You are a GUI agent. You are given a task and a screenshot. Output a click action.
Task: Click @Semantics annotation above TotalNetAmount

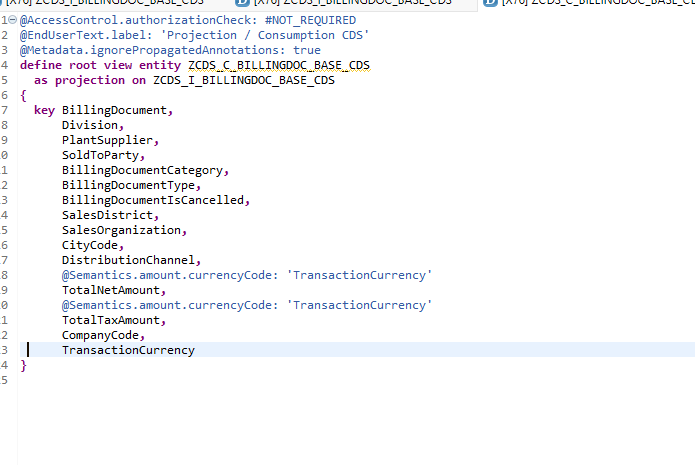pos(247,275)
